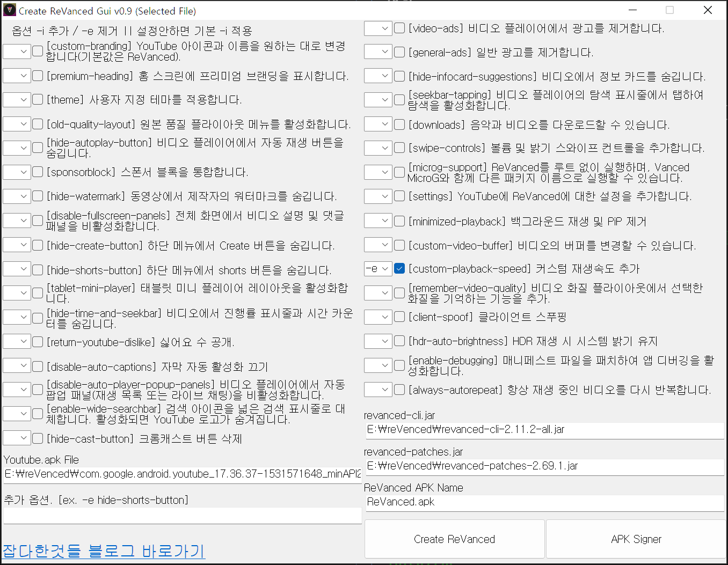Enable general-ads checkbox

399,52
